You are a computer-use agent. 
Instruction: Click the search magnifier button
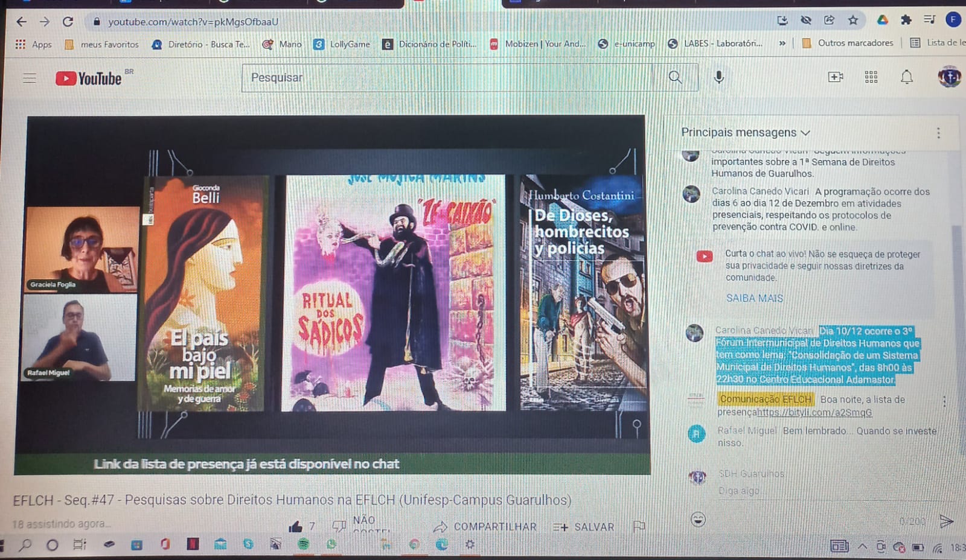click(x=675, y=77)
